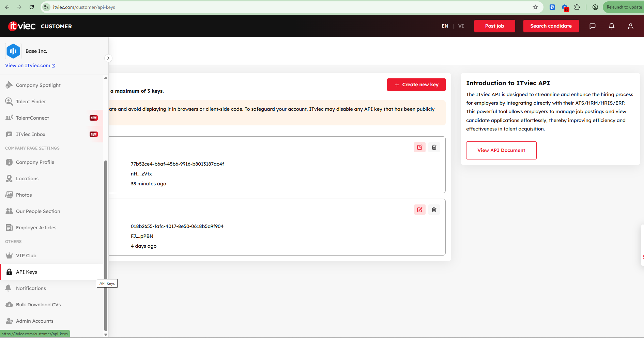Click the Base Inc. company logo
The height and width of the screenshot is (338, 644).
13,51
